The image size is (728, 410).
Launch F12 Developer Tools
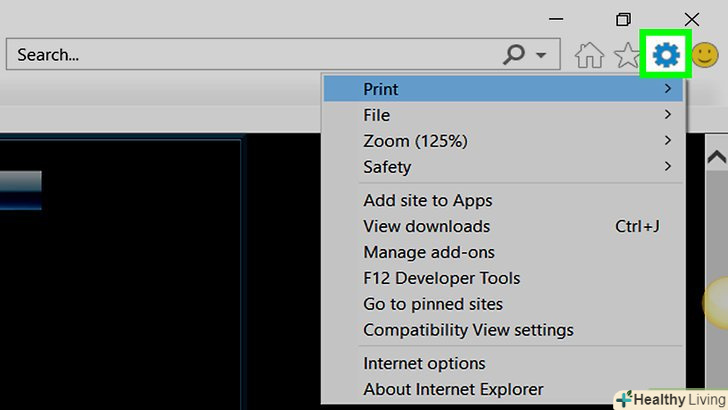click(442, 278)
